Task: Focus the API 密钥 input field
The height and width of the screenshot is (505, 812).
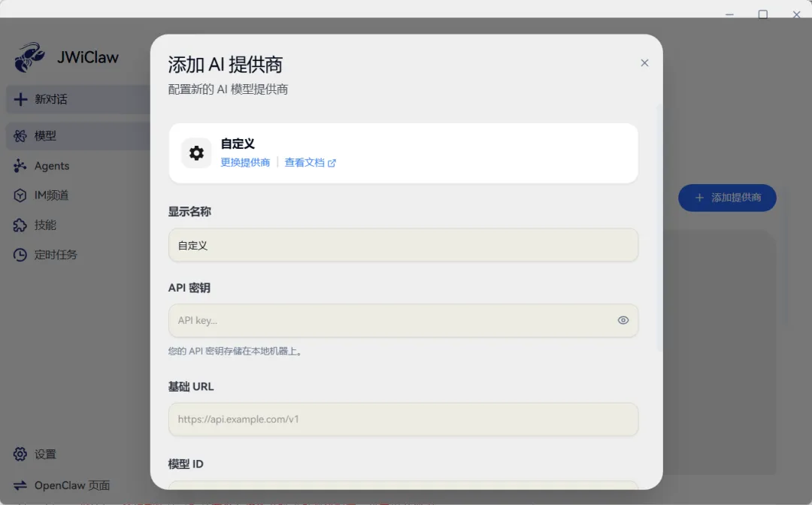Action: point(391,321)
